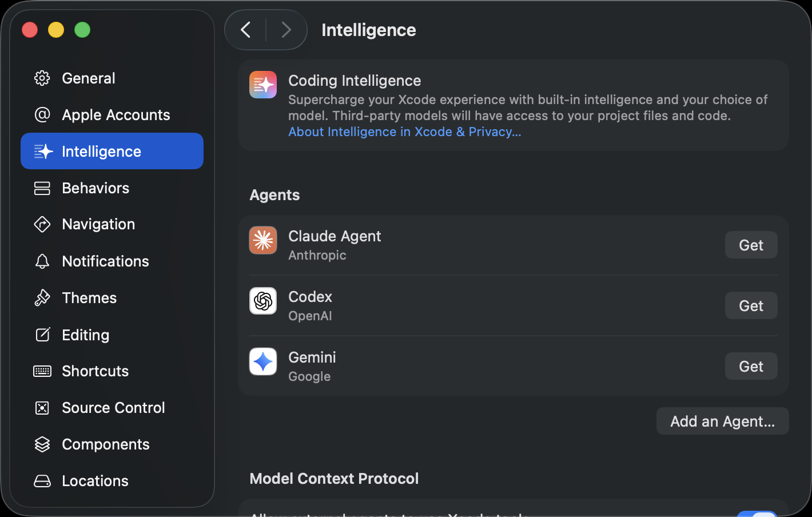Open the General settings pane
The height and width of the screenshot is (517, 812).
tap(112, 78)
